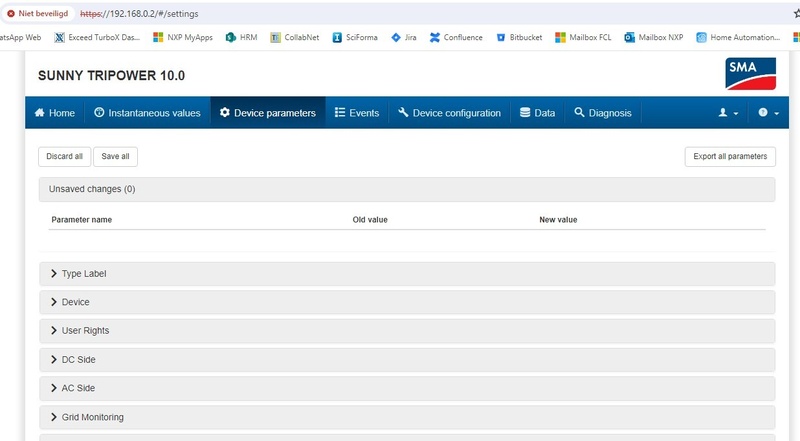
Task: Click the SUNNY TRIPOWER 10.0 title
Action: pos(111,76)
